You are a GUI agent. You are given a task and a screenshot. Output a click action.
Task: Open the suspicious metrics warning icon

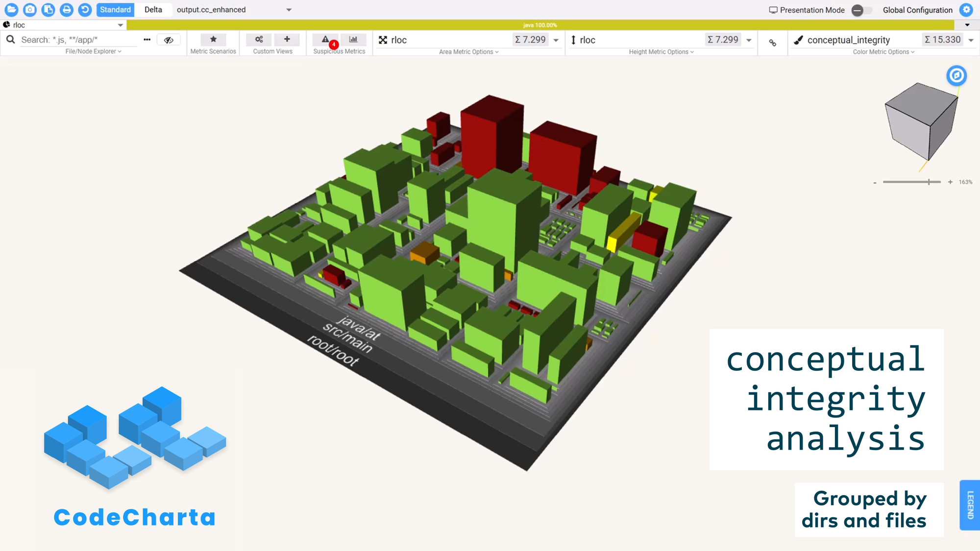(x=325, y=40)
